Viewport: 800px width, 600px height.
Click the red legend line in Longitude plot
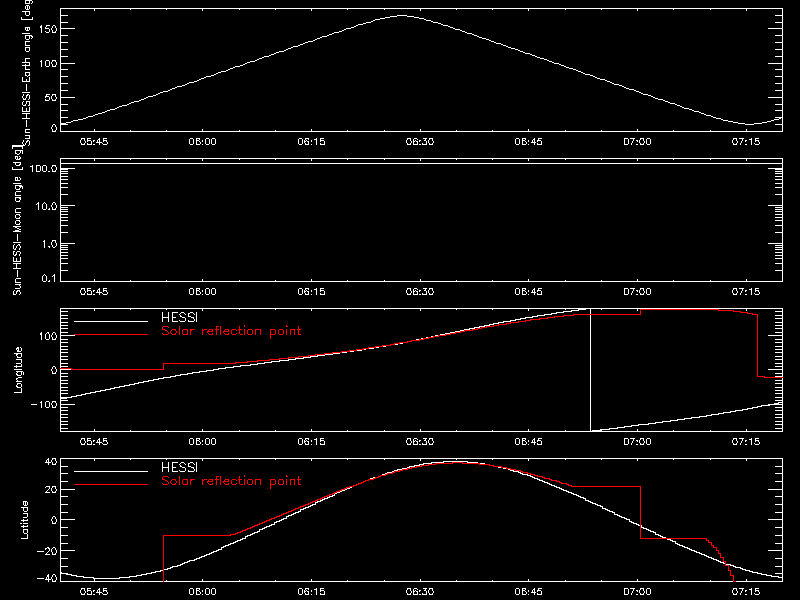click(x=111, y=335)
